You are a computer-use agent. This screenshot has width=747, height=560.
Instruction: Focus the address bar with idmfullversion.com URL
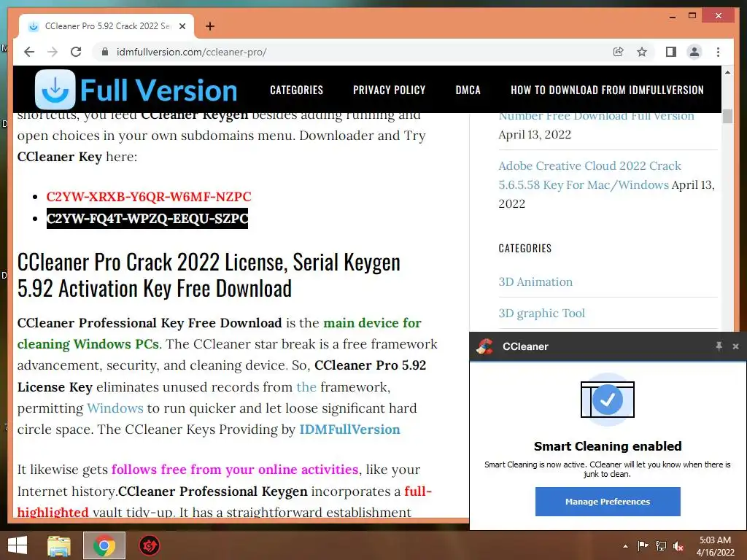tap(352, 52)
